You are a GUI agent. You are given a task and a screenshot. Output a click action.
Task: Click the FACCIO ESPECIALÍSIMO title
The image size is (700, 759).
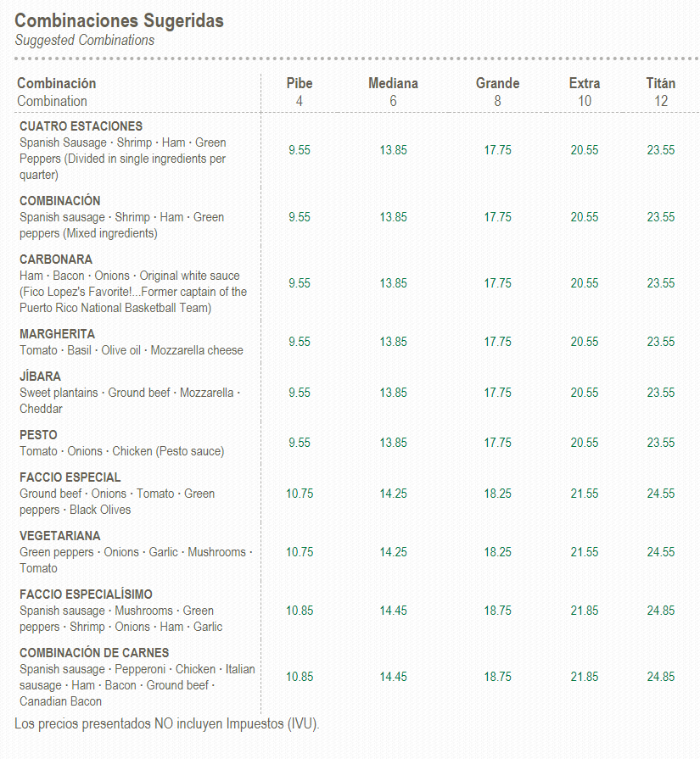[x=86, y=594]
